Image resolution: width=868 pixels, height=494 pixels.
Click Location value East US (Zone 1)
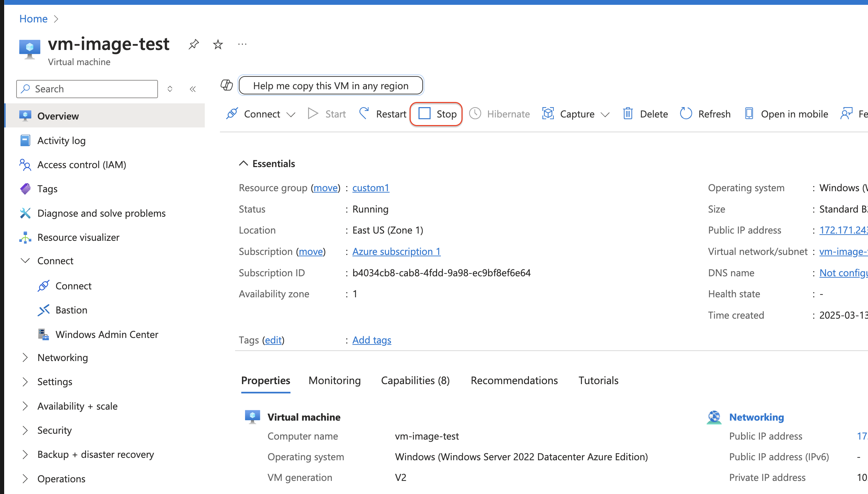click(x=388, y=230)
